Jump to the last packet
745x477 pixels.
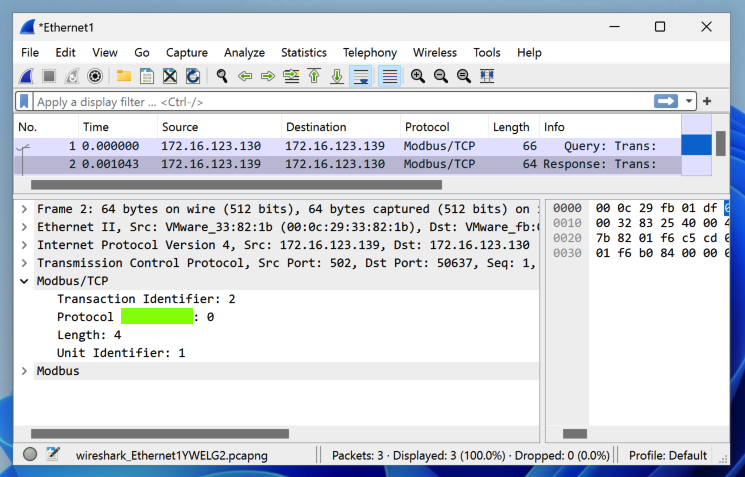[x=337, y=76]
